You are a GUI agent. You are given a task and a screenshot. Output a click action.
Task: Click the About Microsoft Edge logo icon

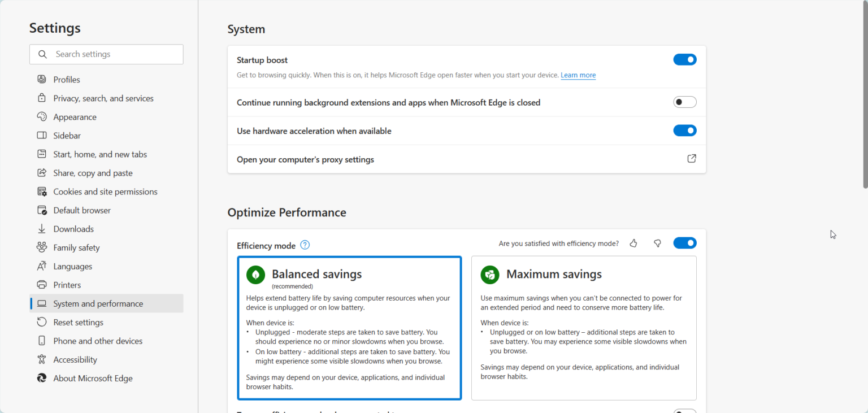click(x=42, y=378)
